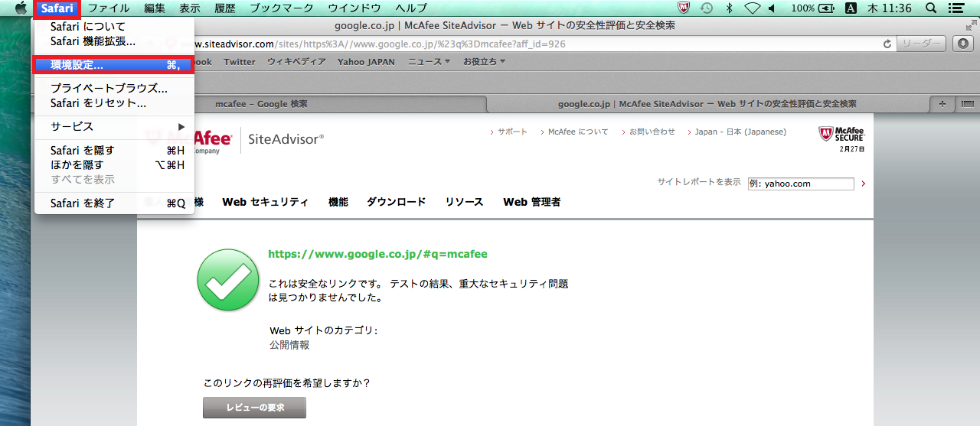Select 環境設定... in the Safari menu

pos(113,65)
